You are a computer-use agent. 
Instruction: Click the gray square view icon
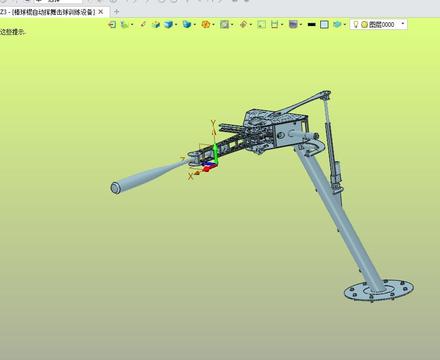tap(224, 24)
